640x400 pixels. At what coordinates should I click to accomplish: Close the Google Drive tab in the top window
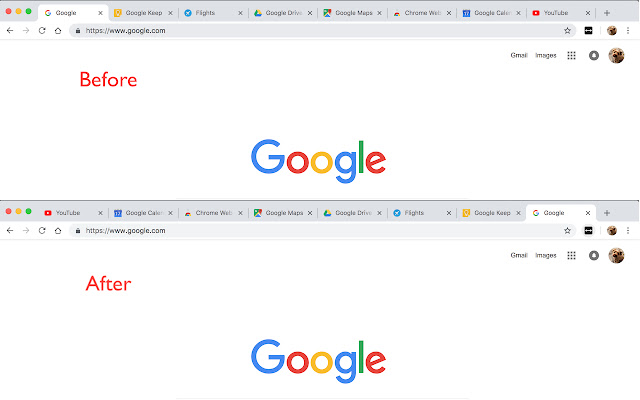(x=310, y=13)
